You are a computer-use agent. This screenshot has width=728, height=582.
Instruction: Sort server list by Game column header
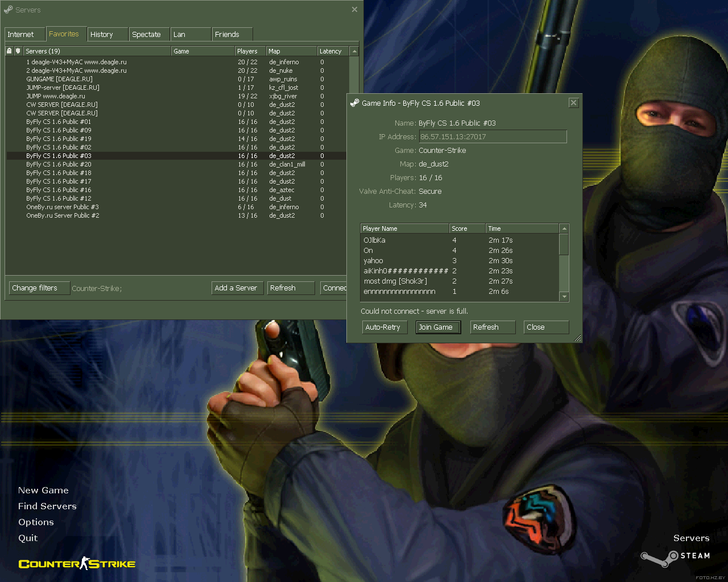202,51
